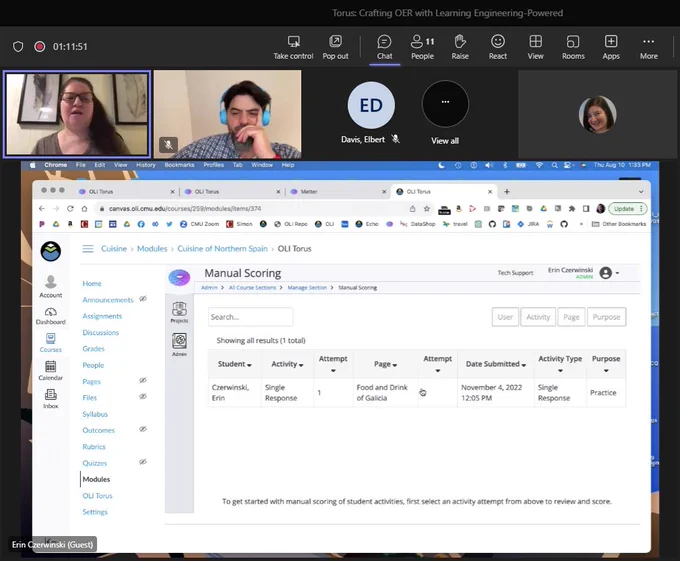This screenshot has width=680, height=561.
Task: Click the Search field
Action: pyautogui.click(x=250, y=317)
